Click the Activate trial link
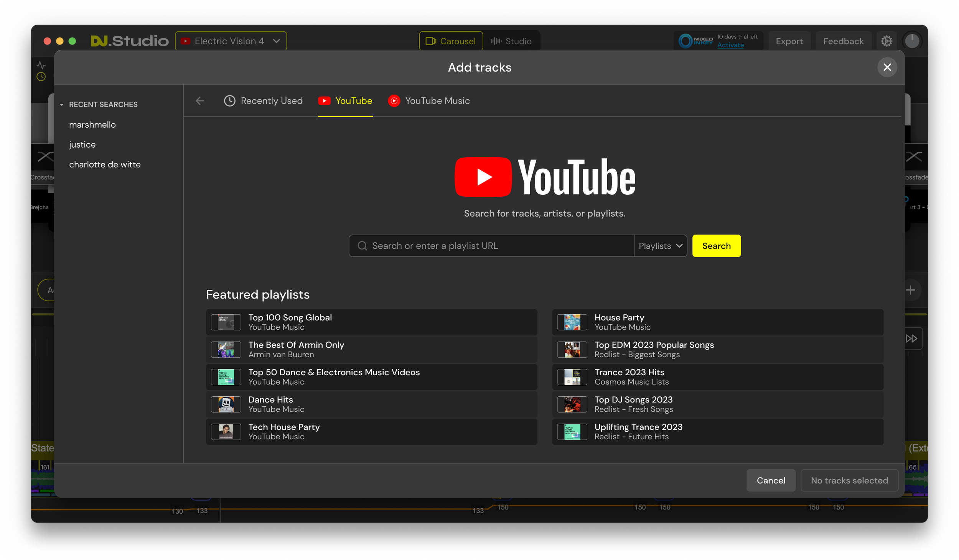The width and height of the screenshot is (959, 560). click(730, 45)
